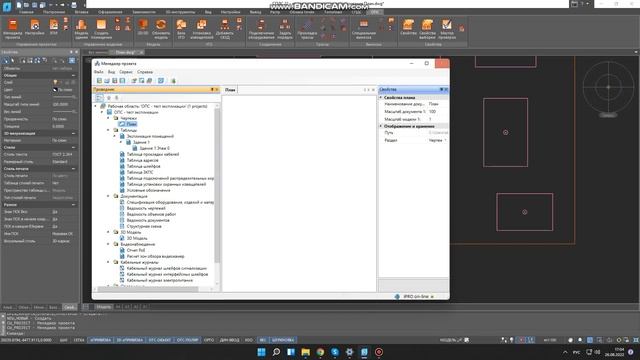Collapse the Здание 1 tree node
Screen dimensions: 640x360
click(x=121, y=142)
